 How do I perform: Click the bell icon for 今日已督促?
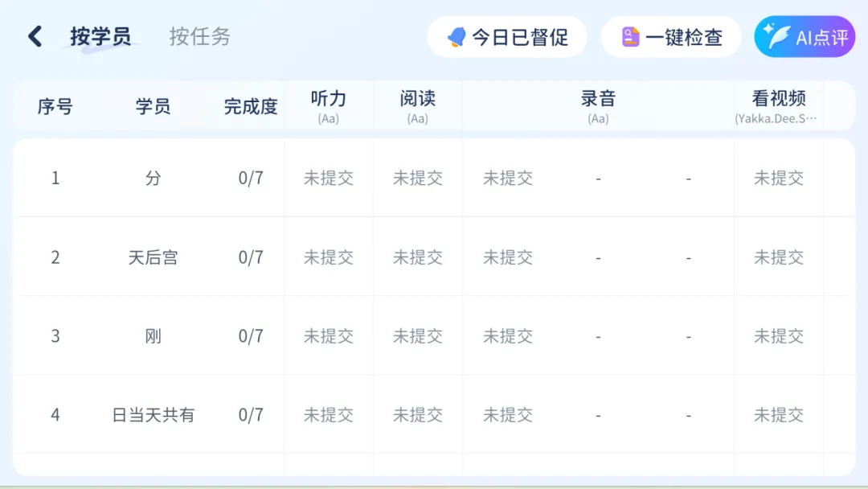click(457, 37)
